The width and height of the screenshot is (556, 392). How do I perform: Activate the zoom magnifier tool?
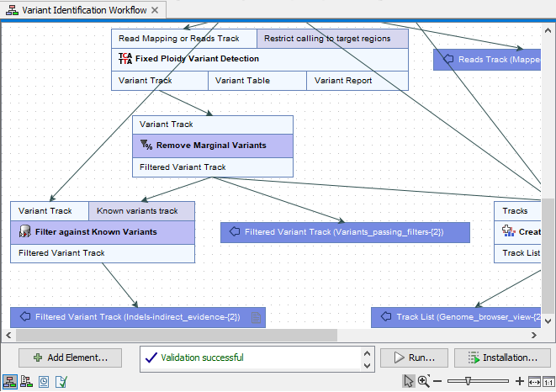(x=423, y=381)
